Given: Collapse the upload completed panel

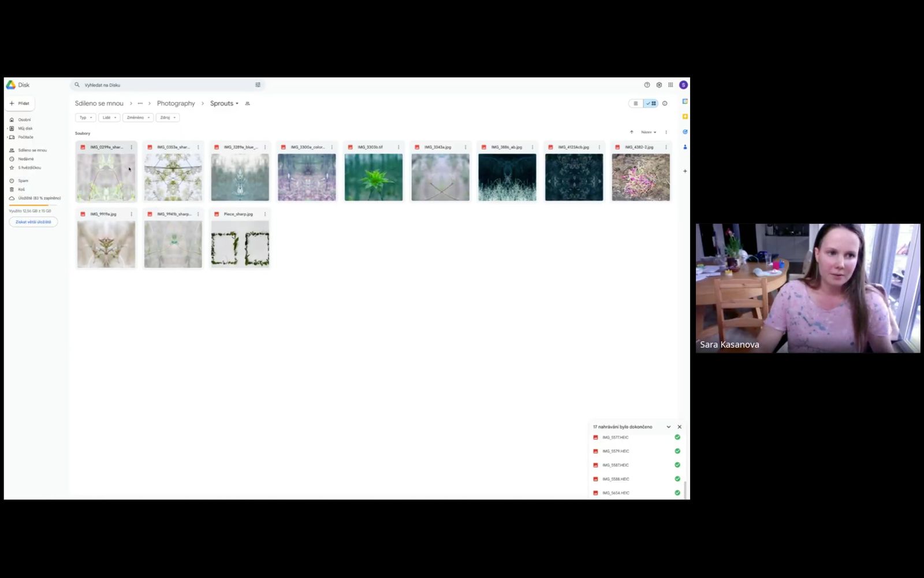Looking at the screenshot, I should (669, 427).
